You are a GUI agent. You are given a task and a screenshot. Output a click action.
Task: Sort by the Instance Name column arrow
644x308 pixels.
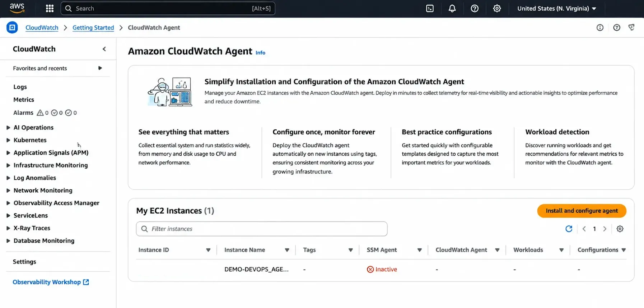pyautogui.click(x=287, y=250)
